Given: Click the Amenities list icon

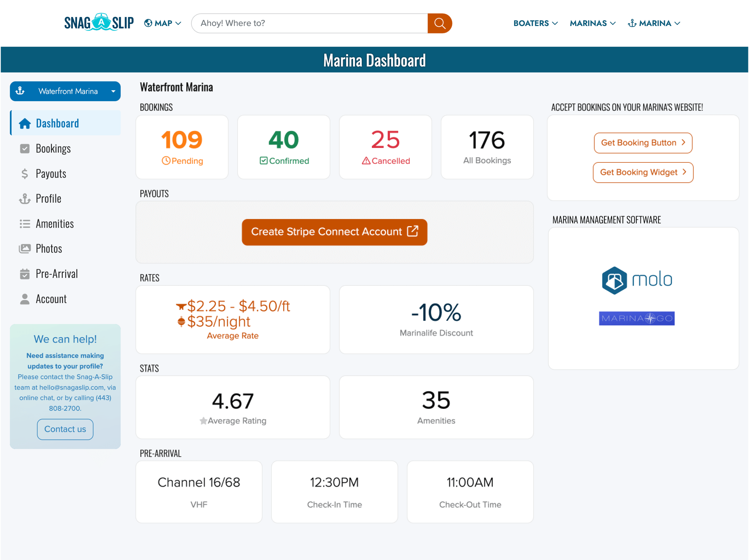Looking at the screenshot, I should coord(25,224).
